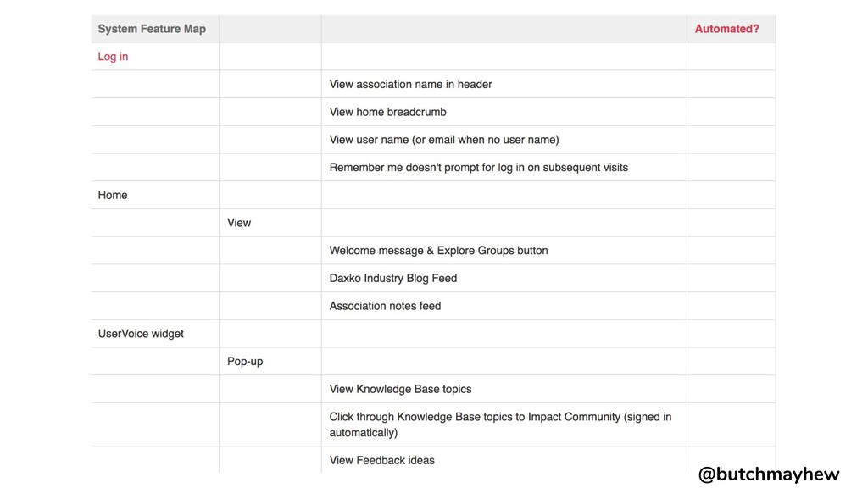This screenshot has height=488, width=868.
Task: Click the @butchmayhew handle
Action: click(768, 474)
